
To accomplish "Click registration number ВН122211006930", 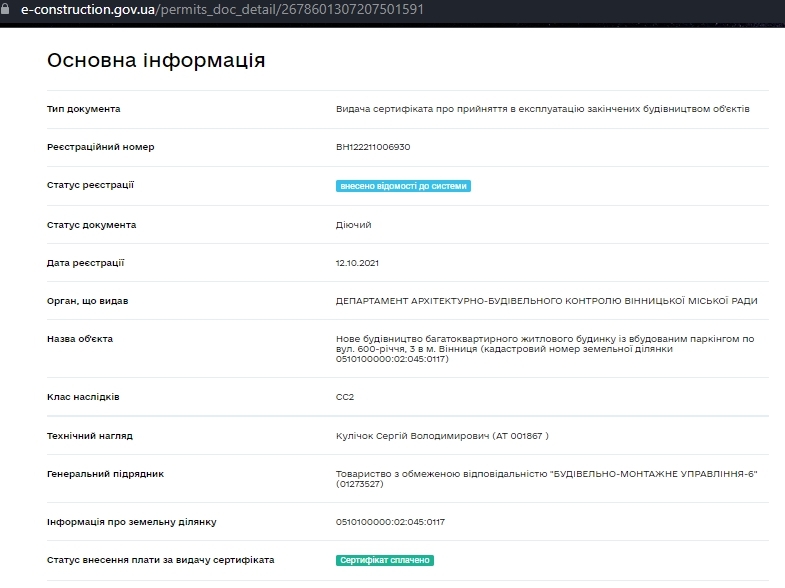I will (373, 147).
